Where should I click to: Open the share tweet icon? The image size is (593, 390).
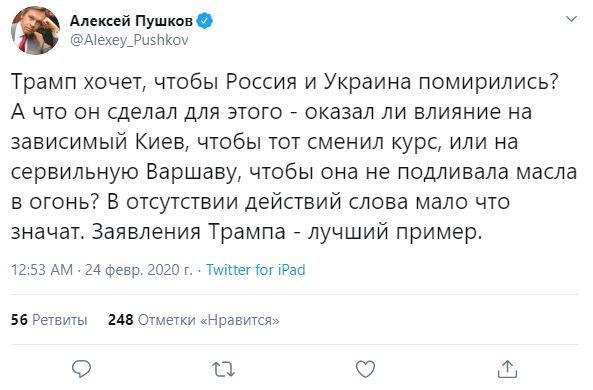click(x=507, y=369)
